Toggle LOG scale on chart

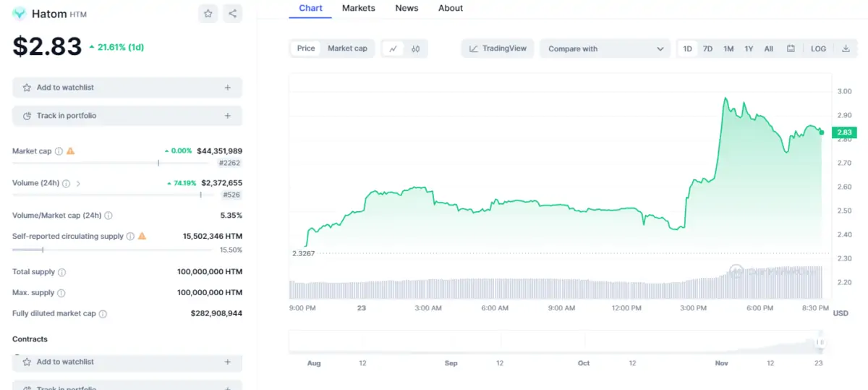pos(818,48)
